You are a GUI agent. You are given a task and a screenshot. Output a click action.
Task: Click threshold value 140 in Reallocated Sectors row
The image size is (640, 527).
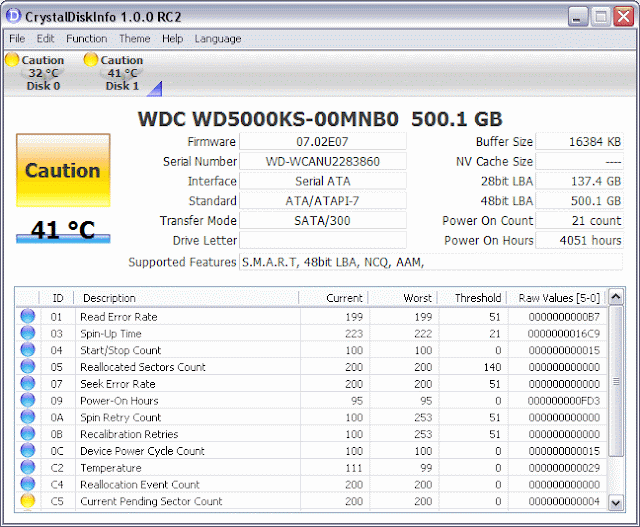pyautogui.click(x=492, y=367)
